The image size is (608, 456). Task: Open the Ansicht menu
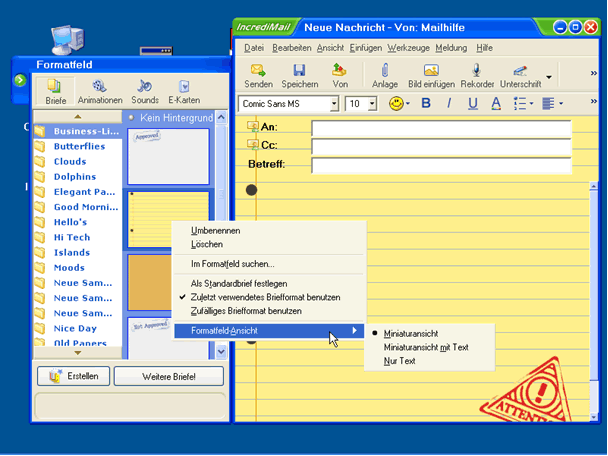click(330, 48)
